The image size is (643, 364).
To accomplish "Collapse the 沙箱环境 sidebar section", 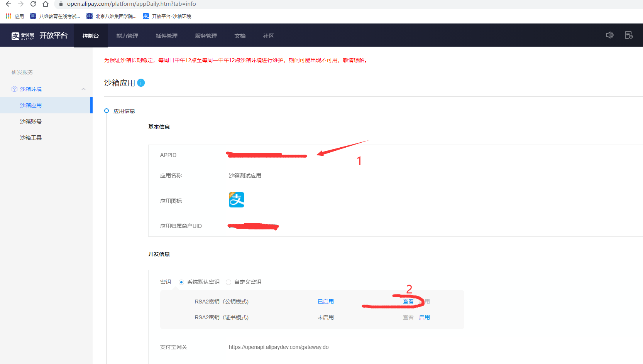I will [x=83, y=89].
